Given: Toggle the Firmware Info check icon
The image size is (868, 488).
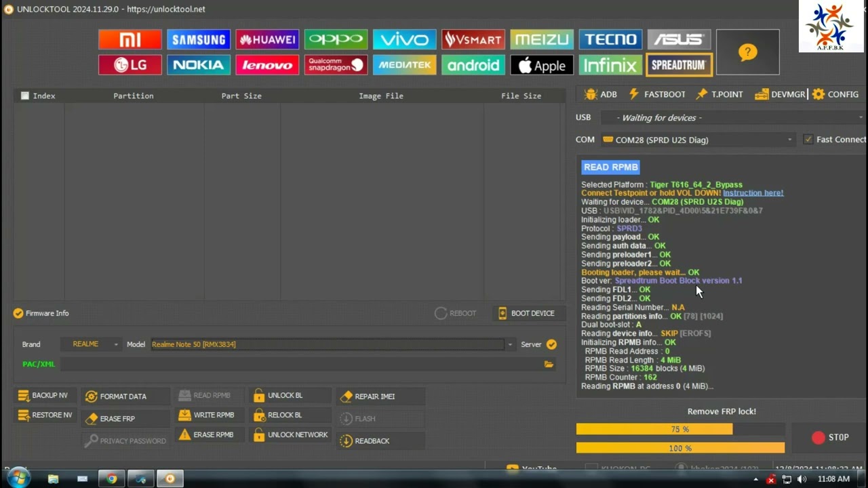Looking at the screenshot, I should (18, 313).
